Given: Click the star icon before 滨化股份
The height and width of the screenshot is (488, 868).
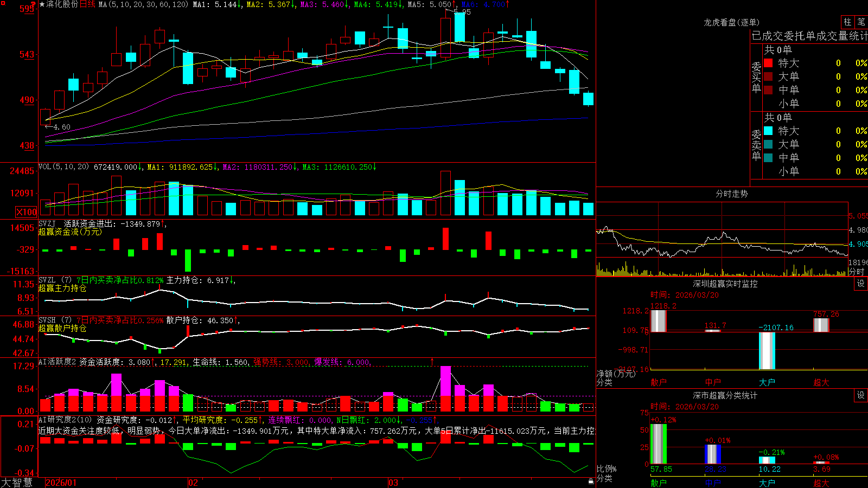Looking at the screenshot, I should (42, 4).
